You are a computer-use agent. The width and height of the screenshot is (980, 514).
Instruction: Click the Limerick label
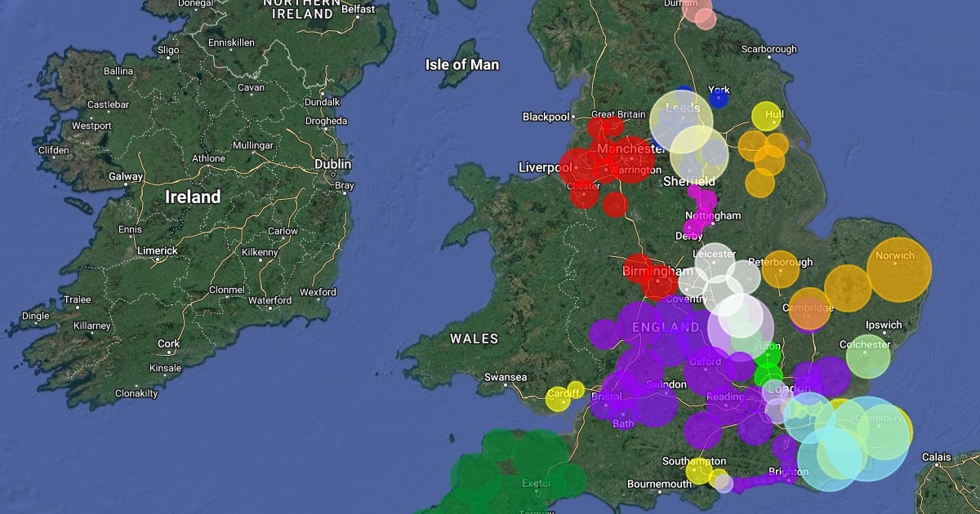point(158,250)
